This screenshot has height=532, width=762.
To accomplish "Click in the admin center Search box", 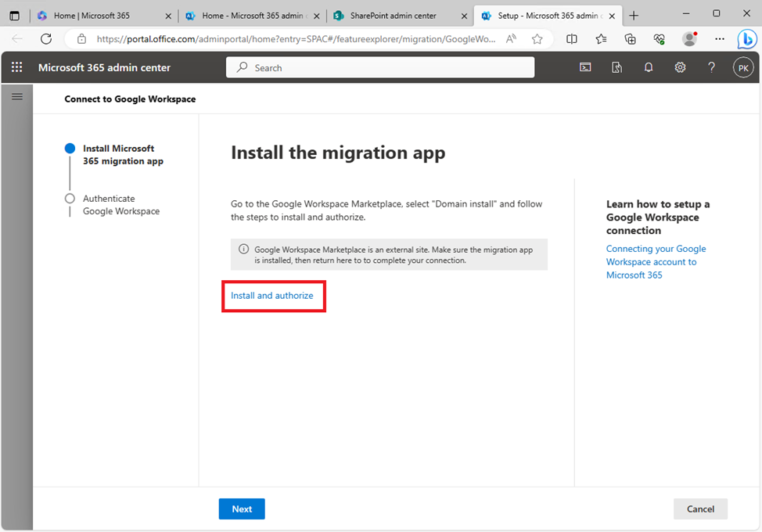I will (x=380, y=67).
